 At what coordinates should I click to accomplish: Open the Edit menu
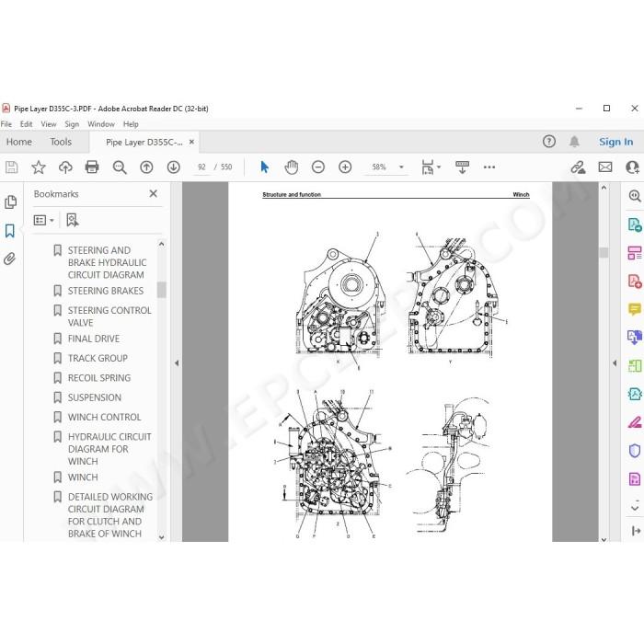pyautogui.click(x=26, y=124)
